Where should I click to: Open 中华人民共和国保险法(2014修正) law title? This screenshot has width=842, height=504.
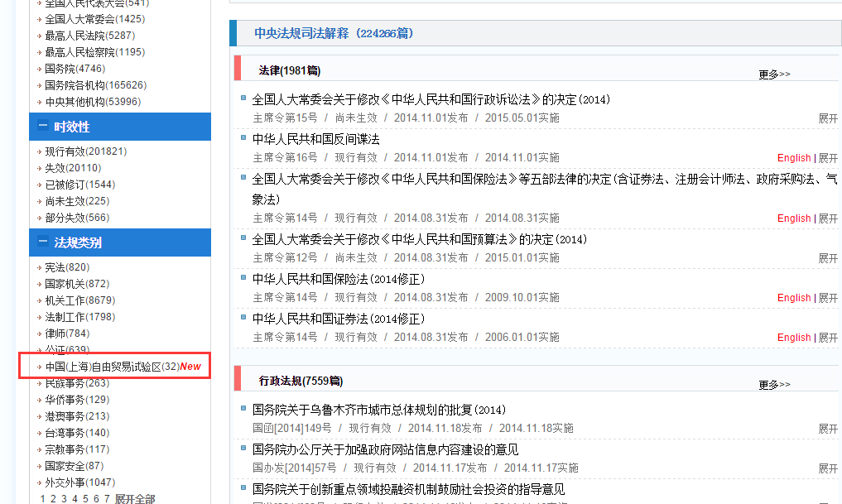tap(338, 279)
